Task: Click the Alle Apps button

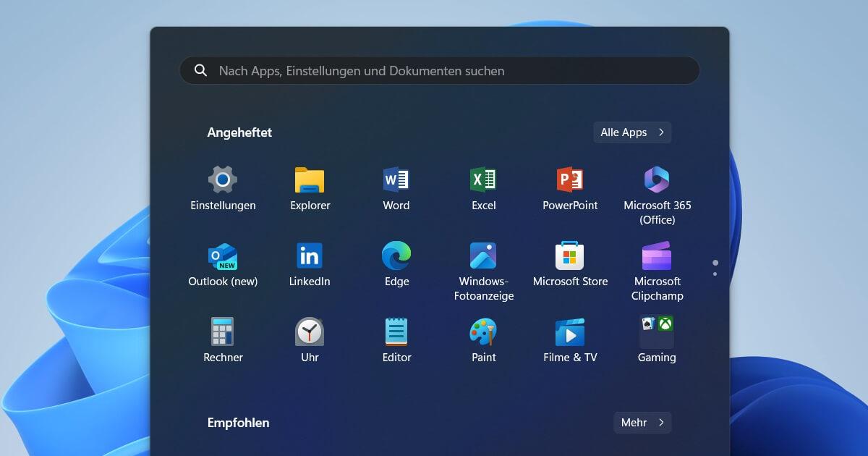Action: [632, 132]
